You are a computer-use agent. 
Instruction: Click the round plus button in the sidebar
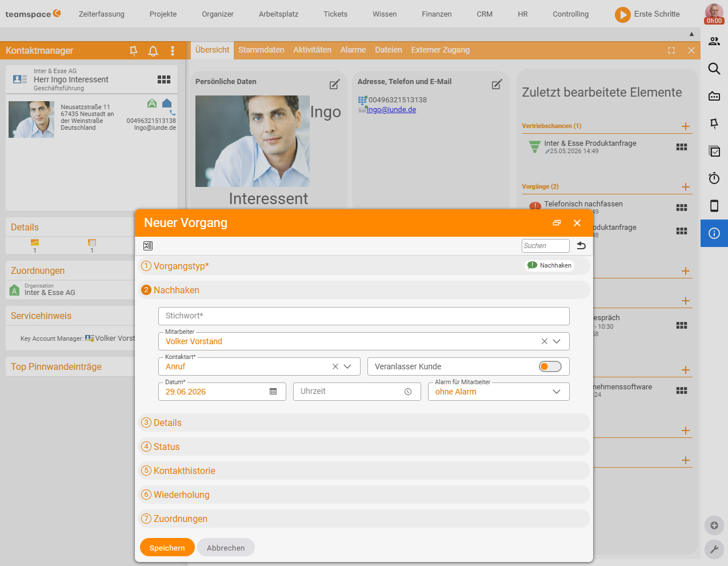pos(714,525)
